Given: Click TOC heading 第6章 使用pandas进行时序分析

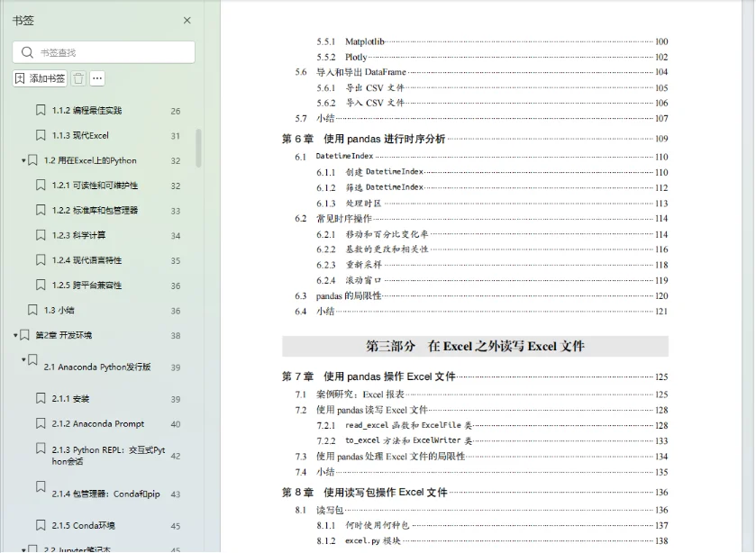Looking at the screenshot, I should (x=475, y=139).
